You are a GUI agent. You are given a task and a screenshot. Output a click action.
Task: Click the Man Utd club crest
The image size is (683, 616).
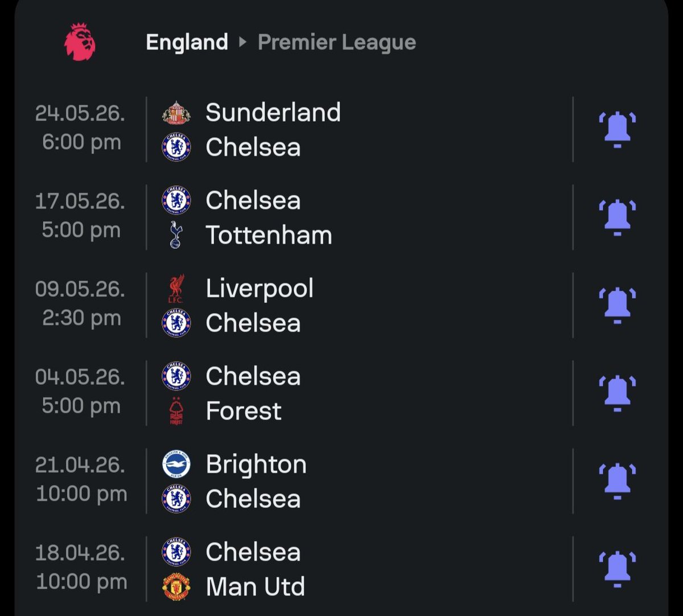tap(176, 587)
